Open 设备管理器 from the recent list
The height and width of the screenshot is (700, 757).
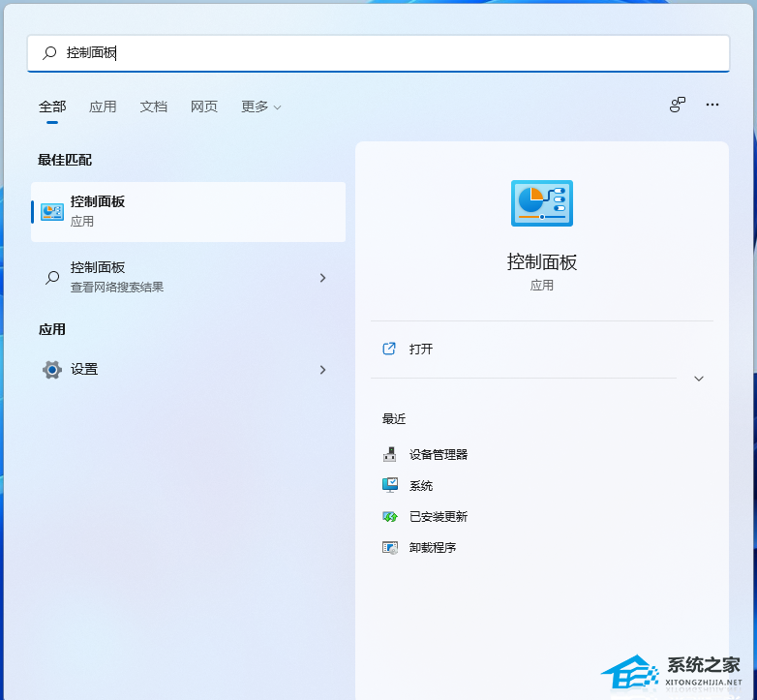click(x=438, y=454)
